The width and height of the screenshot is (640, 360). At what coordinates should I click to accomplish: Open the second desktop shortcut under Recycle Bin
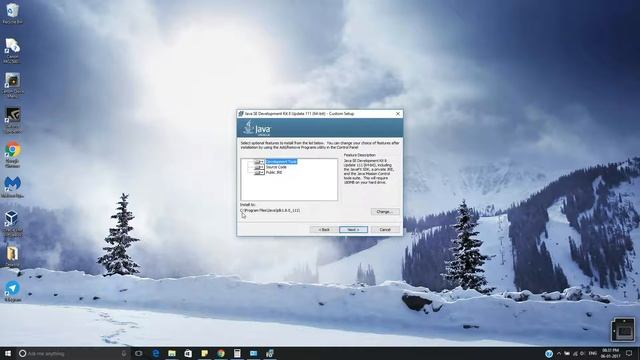[12, 50]
